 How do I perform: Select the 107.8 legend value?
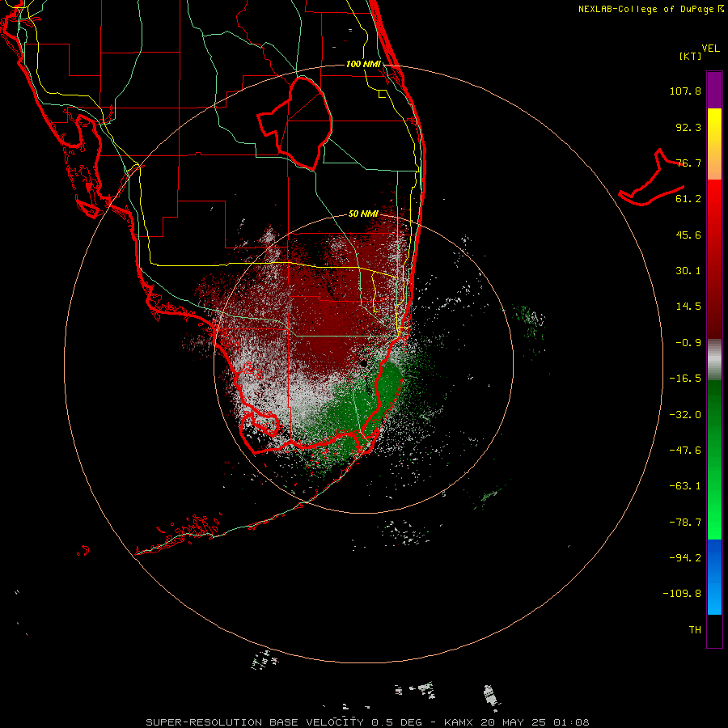(x=685, y=91)
